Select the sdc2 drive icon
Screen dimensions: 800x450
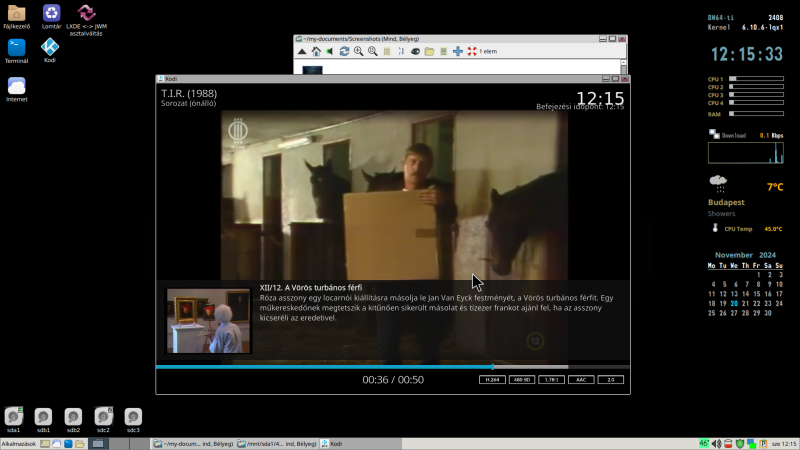click(x=103, y=420)
